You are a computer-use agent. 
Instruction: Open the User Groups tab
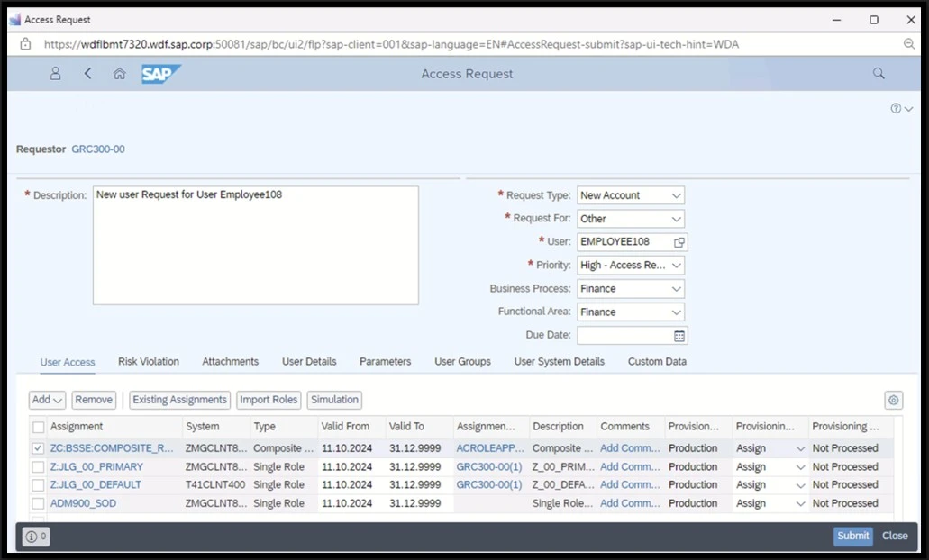tap(462, 361)
